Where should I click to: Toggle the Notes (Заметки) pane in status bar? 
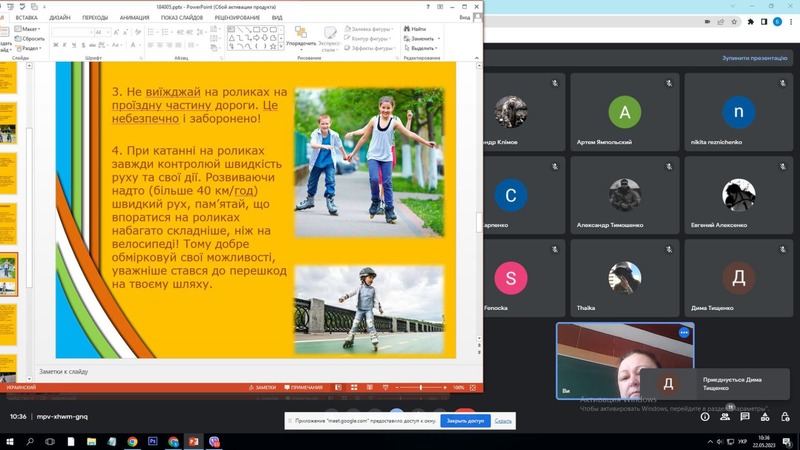pyautogui.click(x=263, y=387)
